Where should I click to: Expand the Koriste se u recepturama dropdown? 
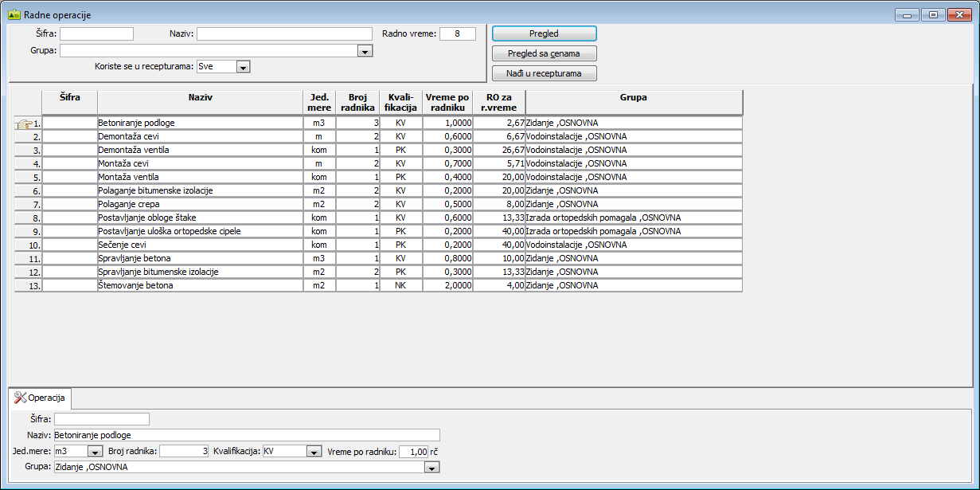point(243,68)
